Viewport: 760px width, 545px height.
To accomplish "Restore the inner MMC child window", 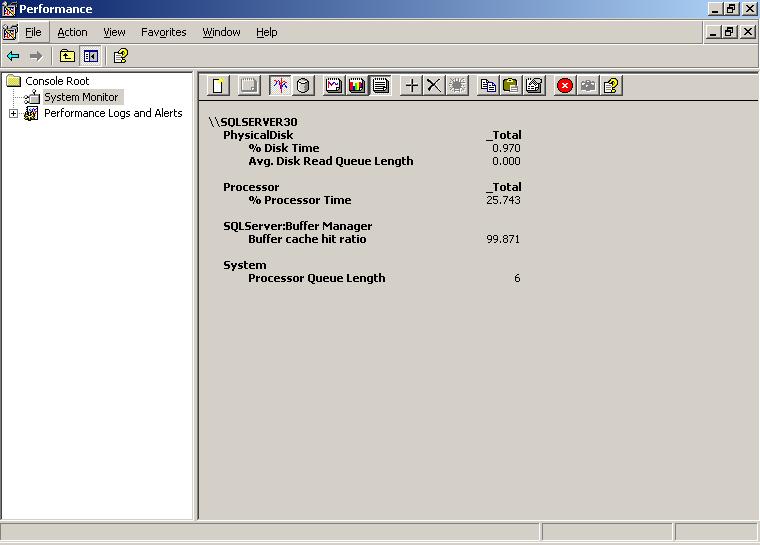I will (x=729, y=32).
